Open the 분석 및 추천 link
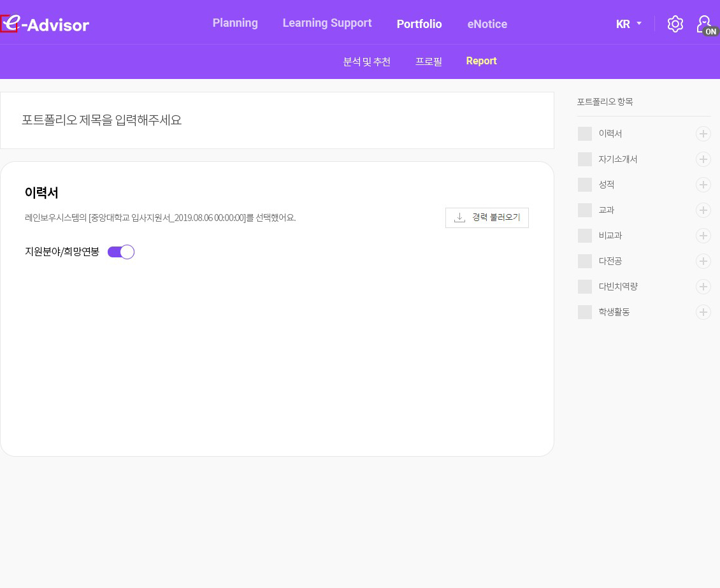Viewport: 720px width, 588px height. pyautogui.click(x=366, y=61)
